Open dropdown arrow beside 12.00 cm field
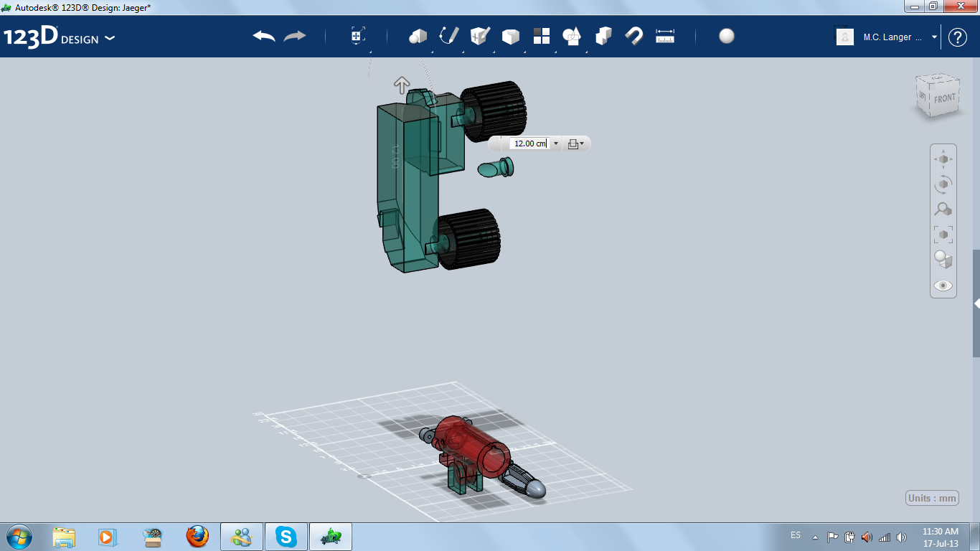The width and height of the screenshot is (980, 551). [556, 143]
